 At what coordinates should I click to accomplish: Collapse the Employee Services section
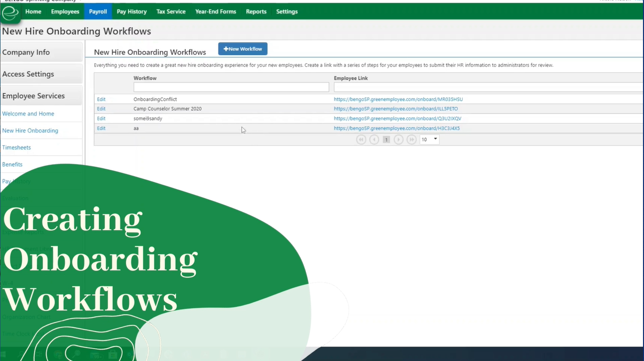42,95
